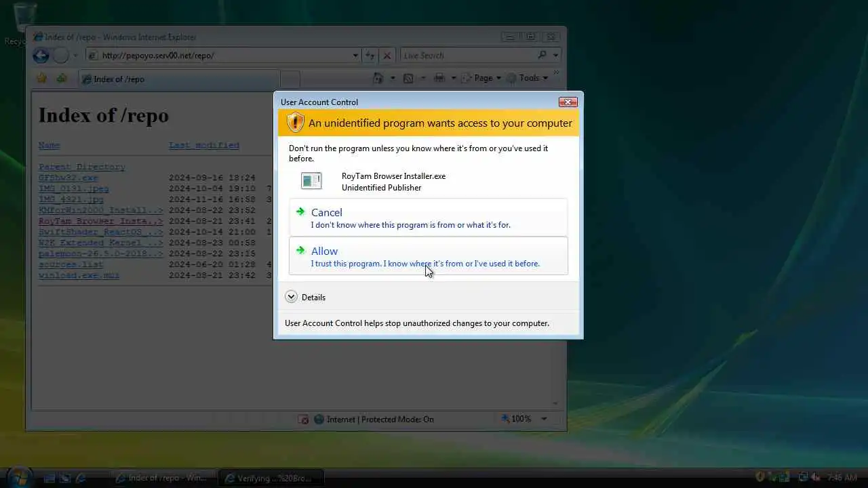This screenshot has width=868, height=488.
Task: Click the Index of /repo heading
Action: (104, 115)
